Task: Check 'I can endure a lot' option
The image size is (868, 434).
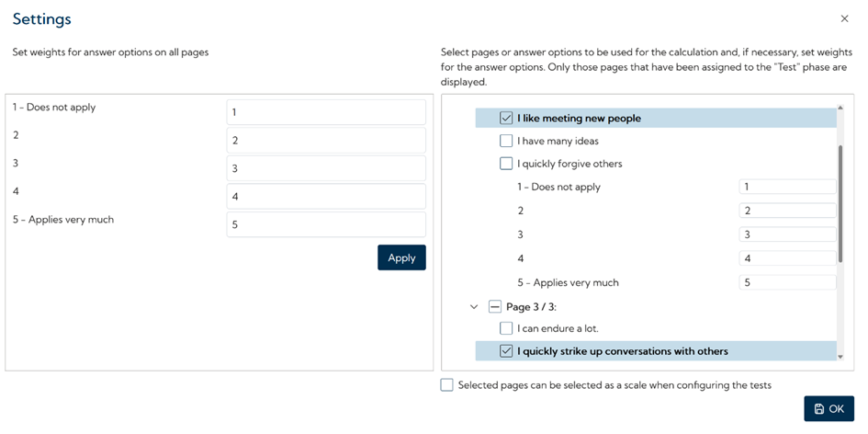Action: (506, 328)
